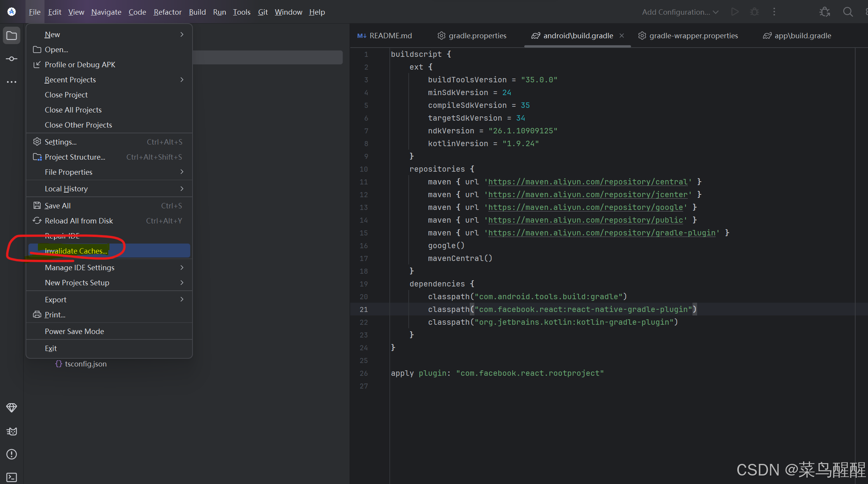Screen dimensions: 868x484
Task: Expand the Recent Projects submenu arrow
Action: 182,80
